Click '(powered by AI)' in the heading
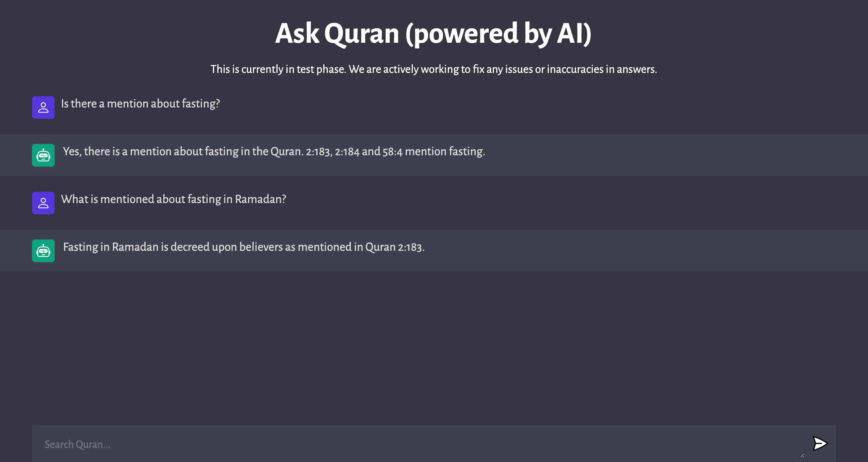 pos(498,34)
